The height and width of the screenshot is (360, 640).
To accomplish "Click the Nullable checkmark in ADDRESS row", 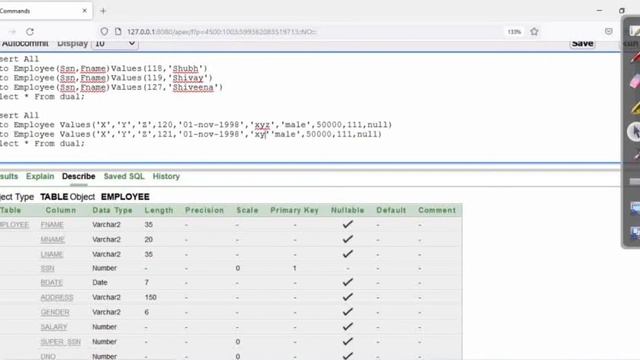I will coord(348,297).
